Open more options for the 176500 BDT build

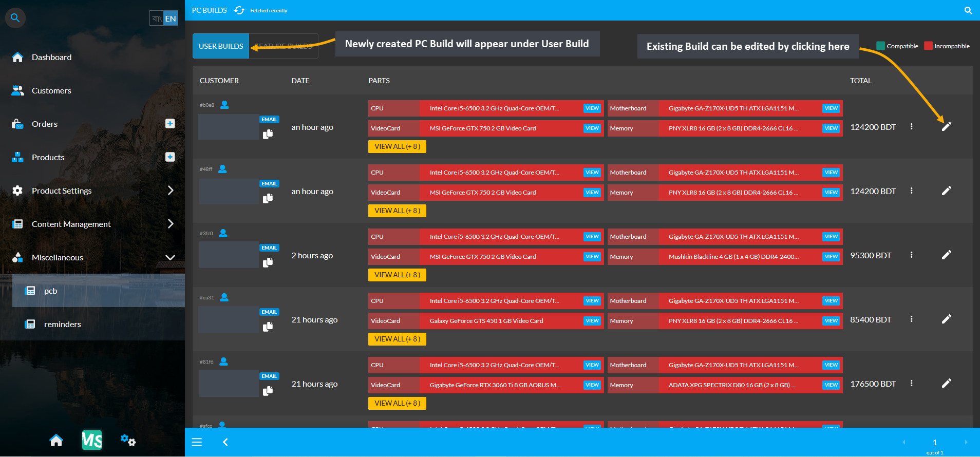[x=912, y=383]
